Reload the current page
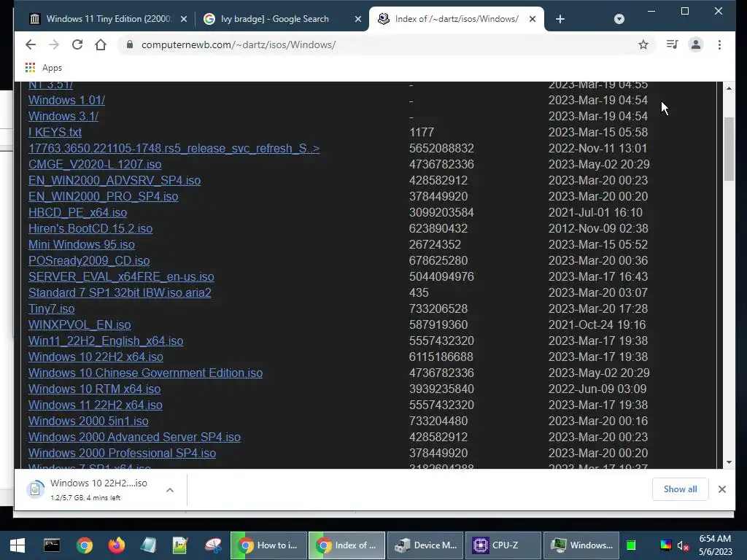Image resolution: width=747 pixels, height=560 pixels. pos(77,44)
